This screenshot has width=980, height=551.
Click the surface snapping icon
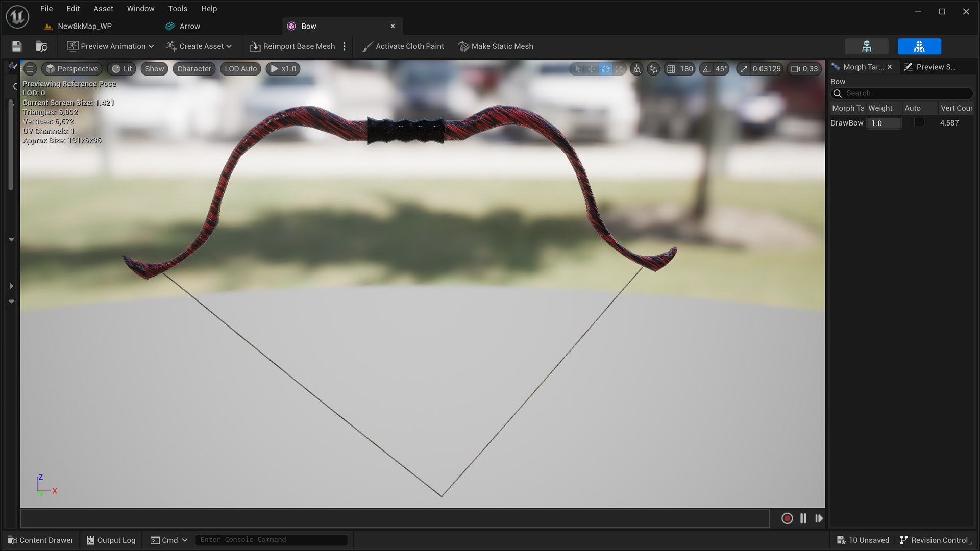point(653,69)
